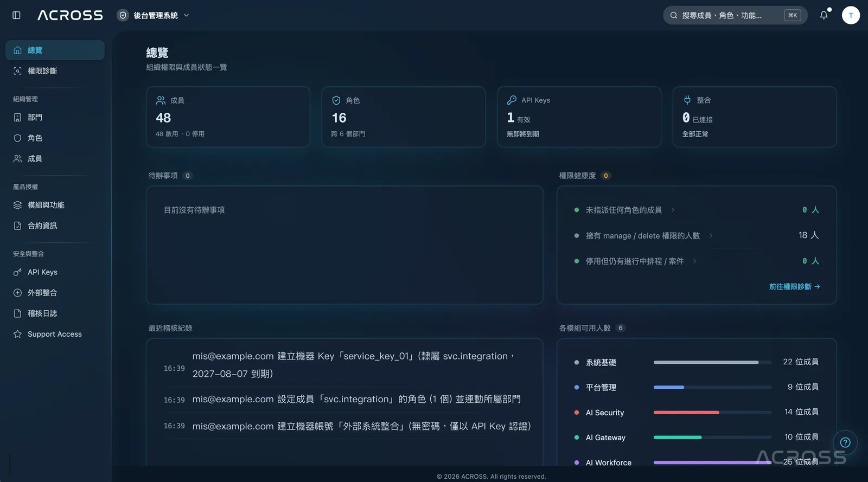The height and width of the screenshot is (482, 868).
Task: Expand 停用但仍有進行中排程 / 案件 chevron
Action: (694, 261)
